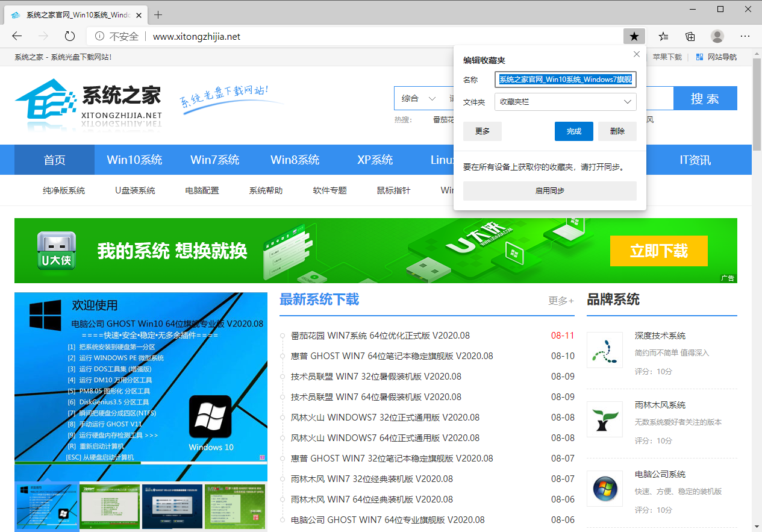Click the favorites star in the address bar
The width and height of the screenshot is (762, 532).
634,36
